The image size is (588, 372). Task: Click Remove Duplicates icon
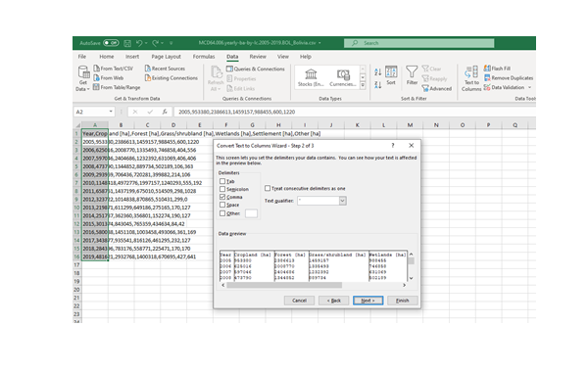pos(487,78)
